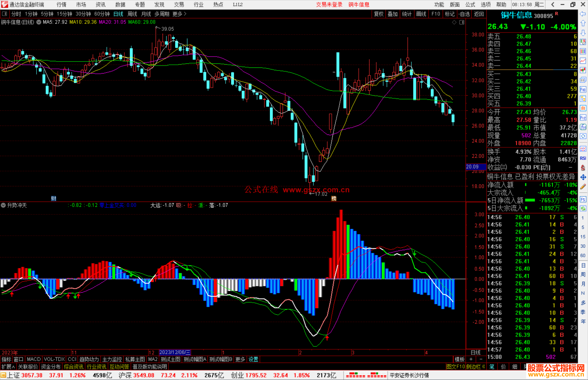This screenshot has width=588, height=380.
Task: Click the blue left arrow sidebar icon
Action: (583, 14)
